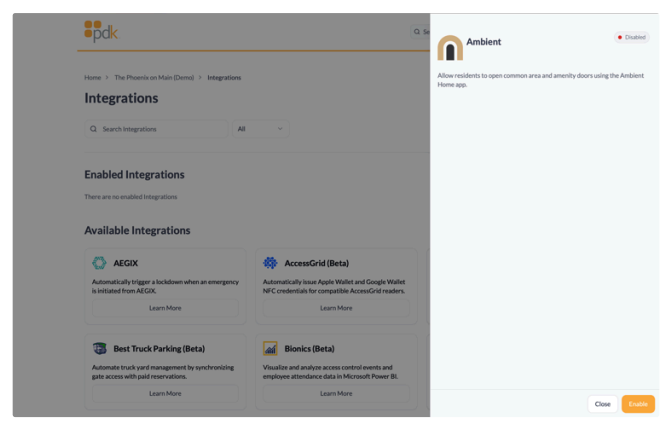
Task: Click the Available Integrations heading
Action: (137, 230)
